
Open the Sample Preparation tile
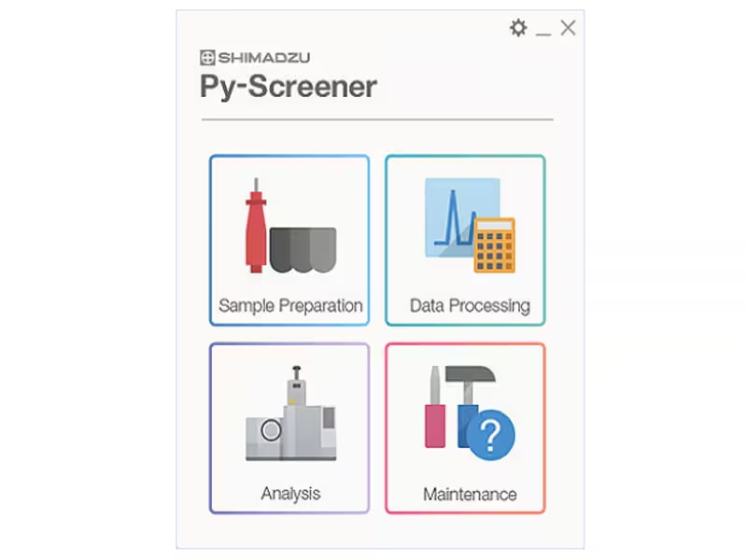click(x=289, y=240)
